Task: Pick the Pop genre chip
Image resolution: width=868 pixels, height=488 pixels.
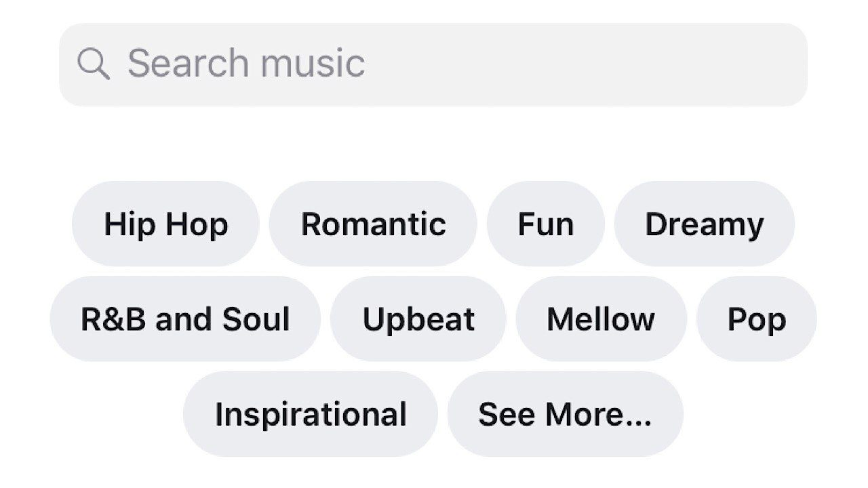Action: point(756,319)
